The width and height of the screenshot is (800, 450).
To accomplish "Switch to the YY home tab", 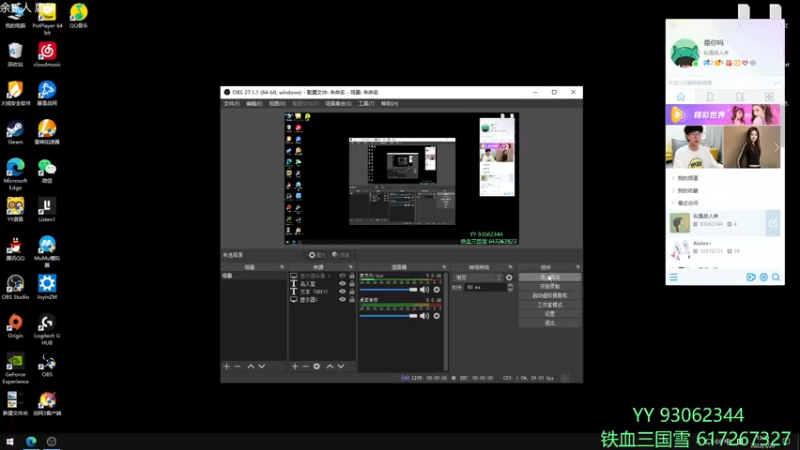I will (681, 96).
